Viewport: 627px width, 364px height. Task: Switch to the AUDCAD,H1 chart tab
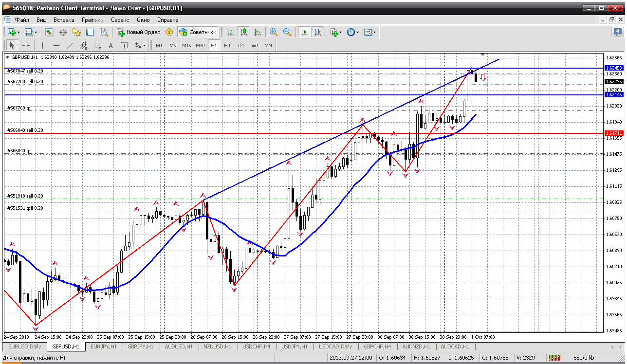[x=455, y=346]
